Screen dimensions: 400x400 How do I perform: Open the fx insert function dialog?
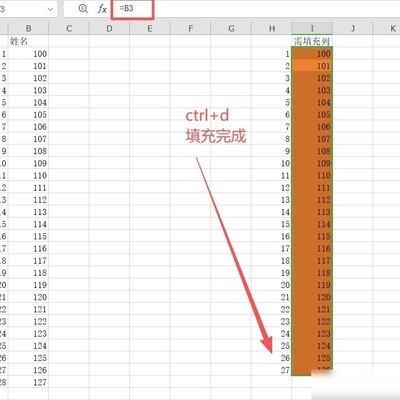(102, 9)
